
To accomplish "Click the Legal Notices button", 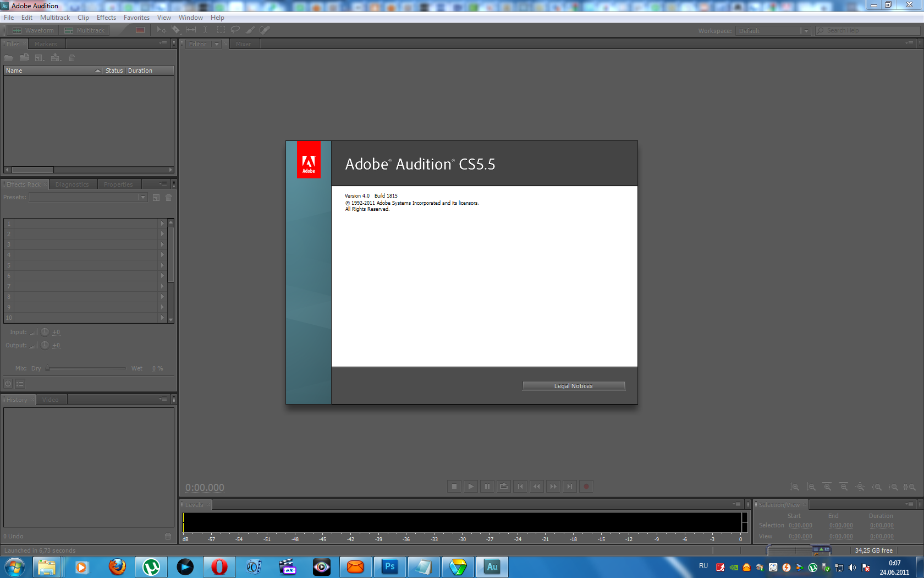I will (574, 386).
